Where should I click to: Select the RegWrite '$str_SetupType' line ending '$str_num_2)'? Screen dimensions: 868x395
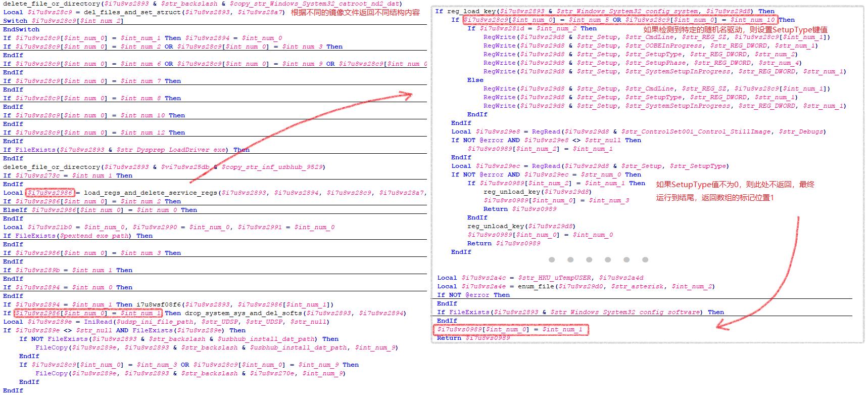[x=641, y=54]
